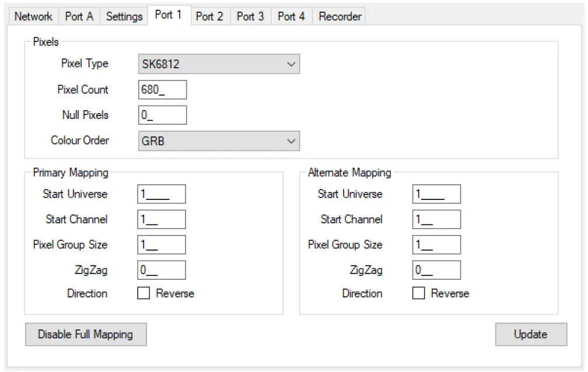This screenshot has height=372, width=588.
Task: Click the Pixel Count input field
Action: coord(162,90)
